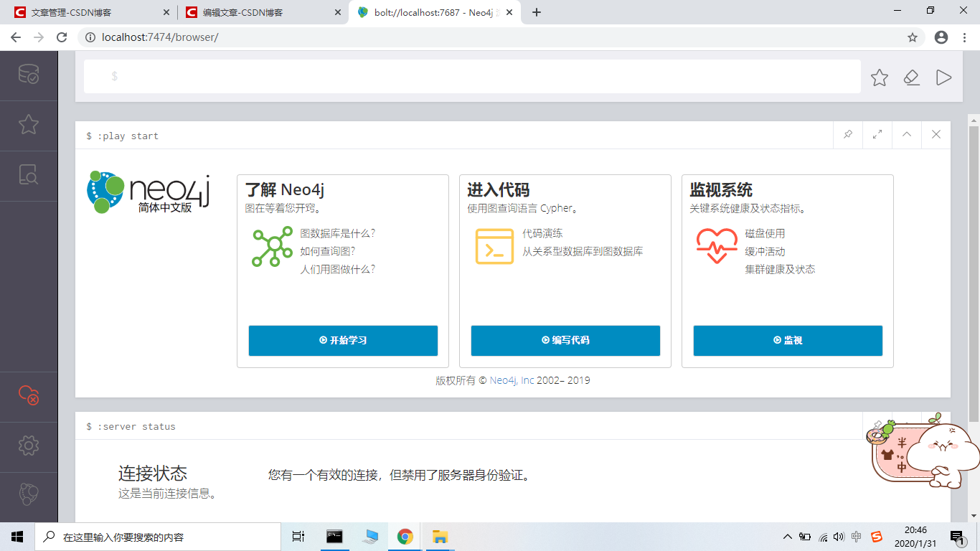
Task: Open the documents search sidebar icon
Action: pos(29,175)
